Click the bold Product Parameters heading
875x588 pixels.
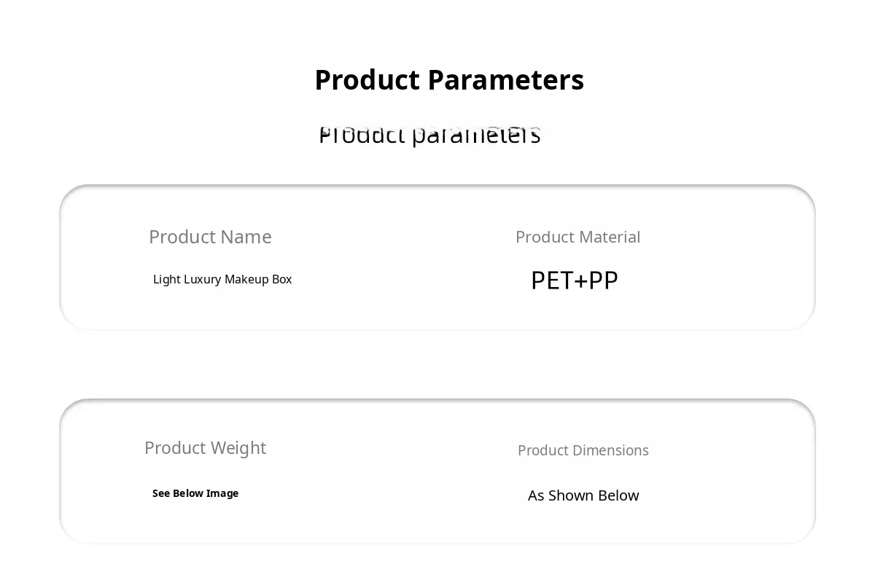pos(448,80)
